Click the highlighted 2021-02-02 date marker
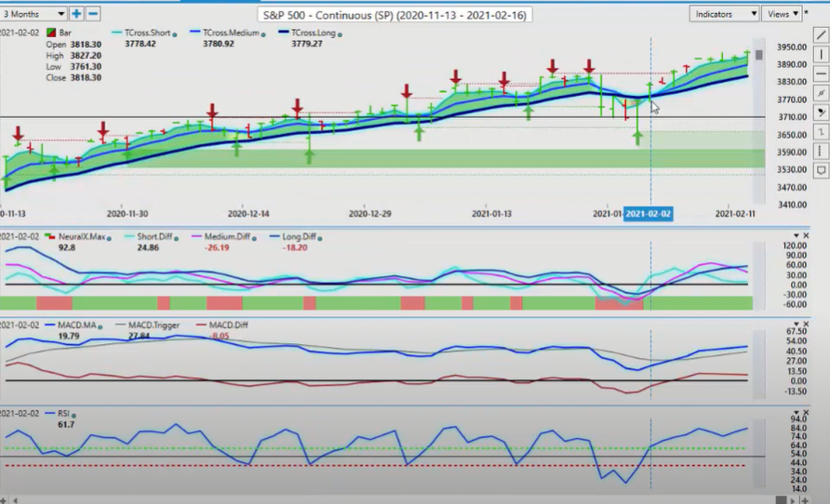This screenshot has height=504, width=830. pos(648,214)
